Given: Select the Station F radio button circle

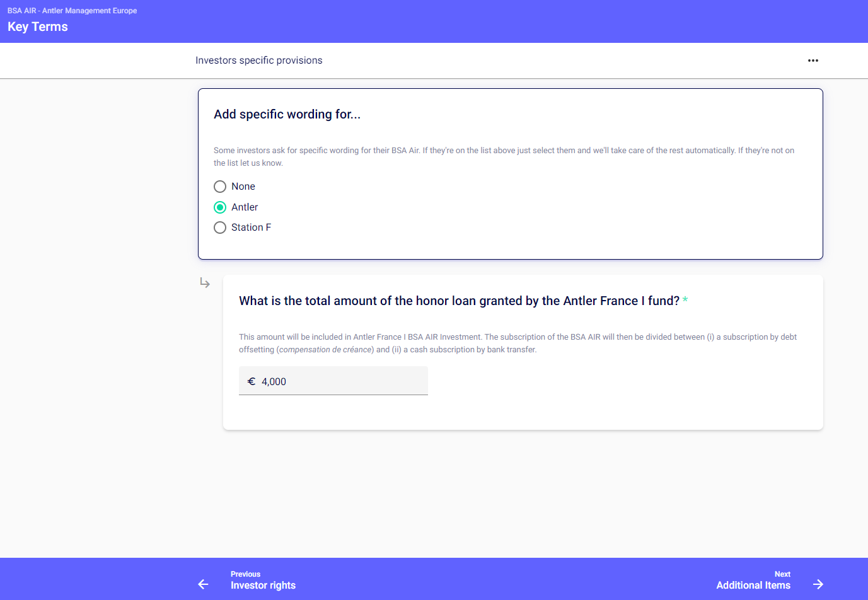Looking at the screenshot, I should 220,228.
